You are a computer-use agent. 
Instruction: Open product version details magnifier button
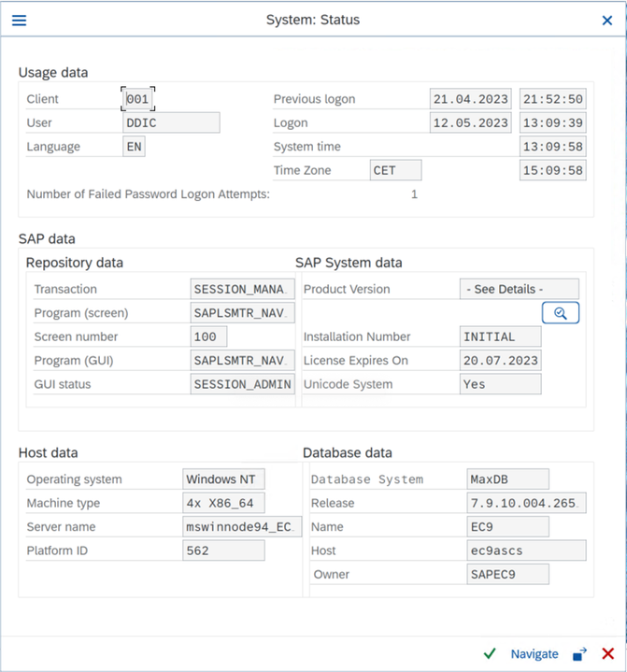(560, 313)
